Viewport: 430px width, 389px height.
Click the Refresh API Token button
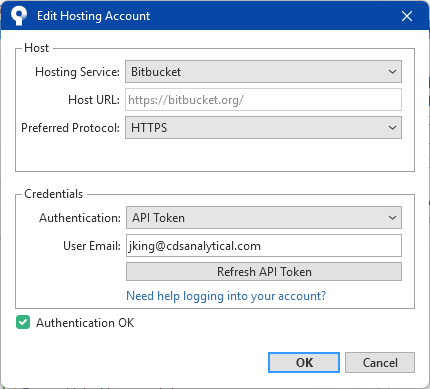pos(264,272)
